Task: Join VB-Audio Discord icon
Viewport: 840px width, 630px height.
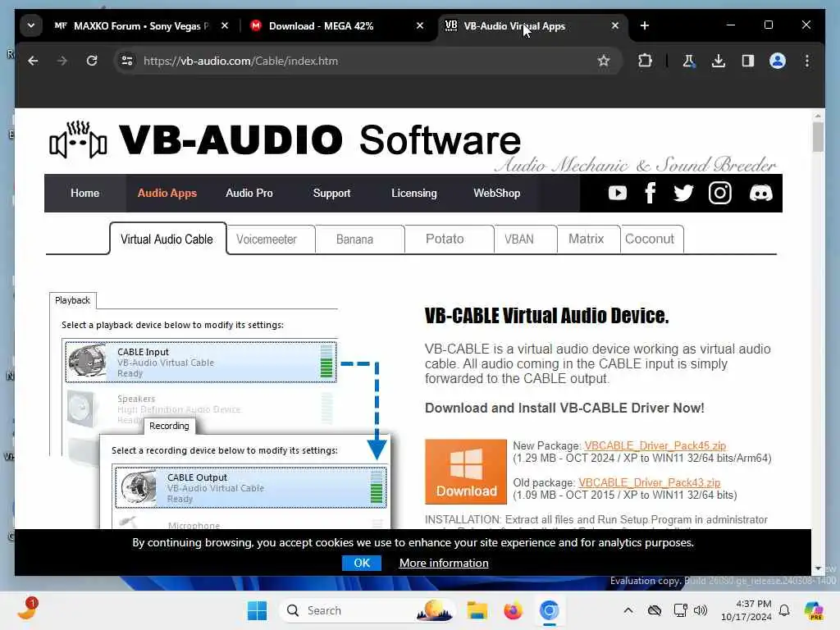Action: 760,193
